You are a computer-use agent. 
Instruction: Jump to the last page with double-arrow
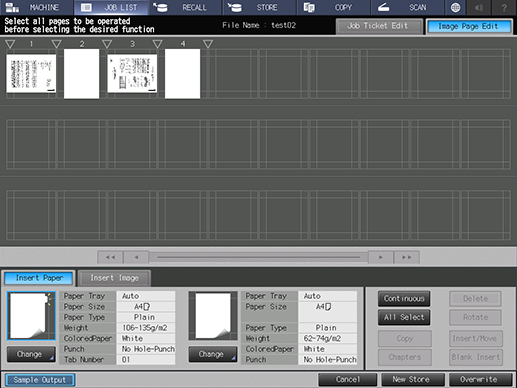pyautogui.click(x=406, y=257)
